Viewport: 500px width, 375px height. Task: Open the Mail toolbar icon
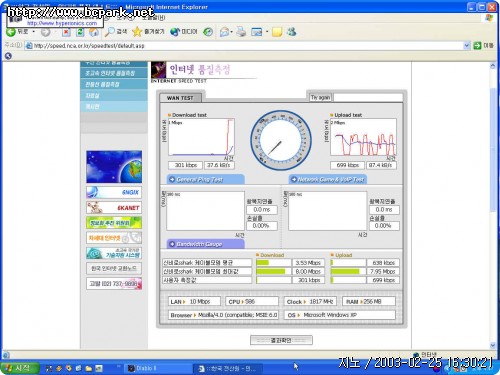pos(225,32)
